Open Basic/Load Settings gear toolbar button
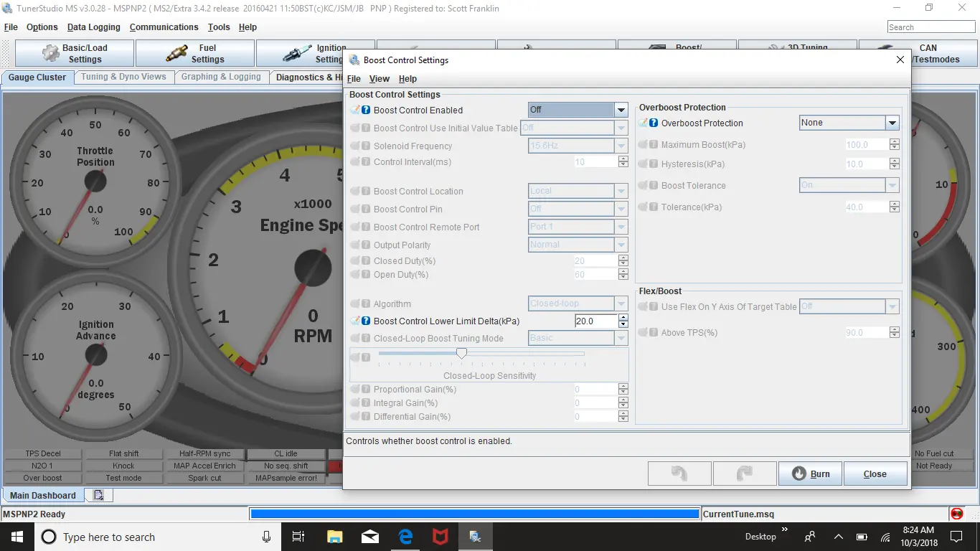This screenshot has height=551, width=980. click(75, 54)
